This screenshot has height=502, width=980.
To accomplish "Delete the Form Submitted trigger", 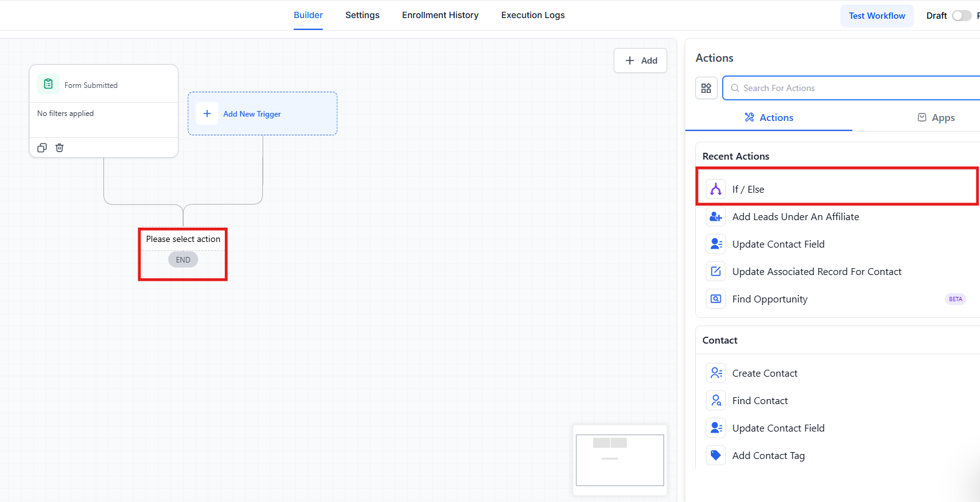I will point(59,148).
